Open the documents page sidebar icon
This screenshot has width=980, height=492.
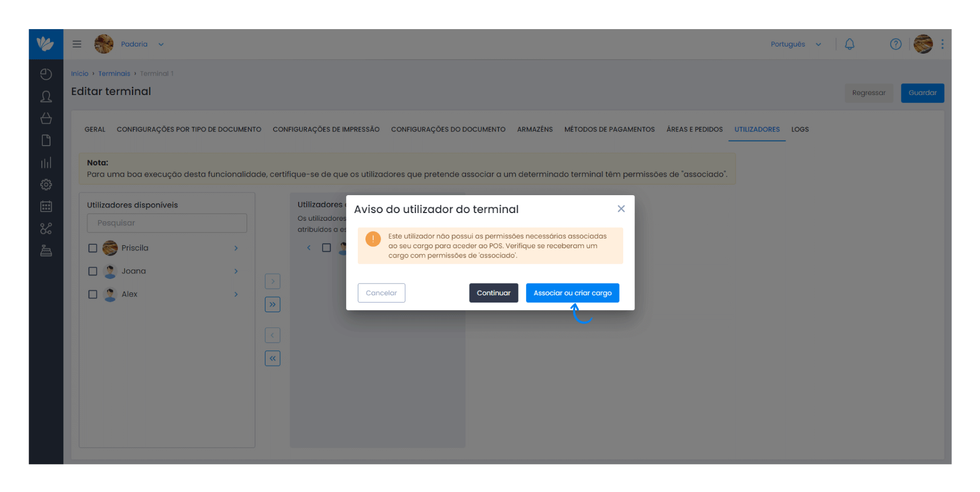(x=46, y=140)
